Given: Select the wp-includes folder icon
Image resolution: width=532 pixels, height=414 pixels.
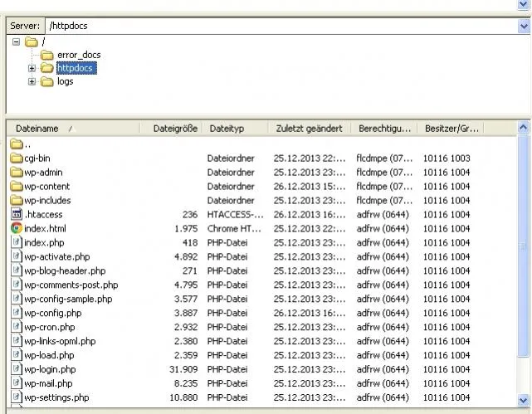Looking at the screenshot, I should [17, 201].
